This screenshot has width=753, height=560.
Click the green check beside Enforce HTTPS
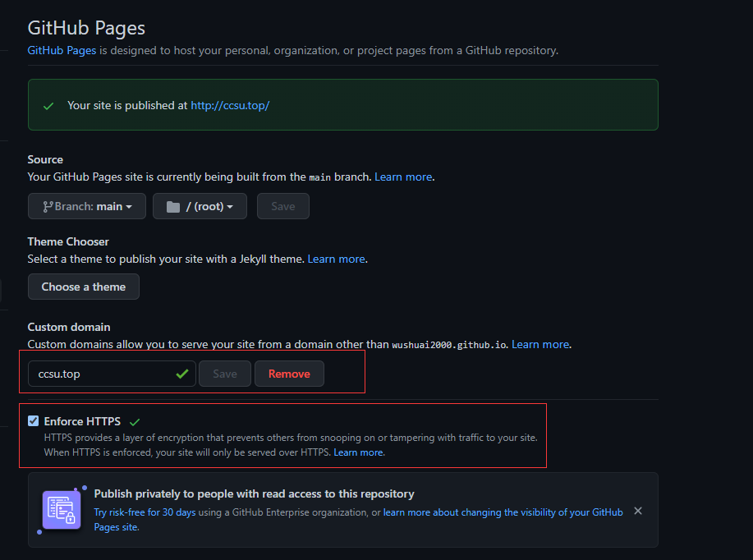[135, 422]
